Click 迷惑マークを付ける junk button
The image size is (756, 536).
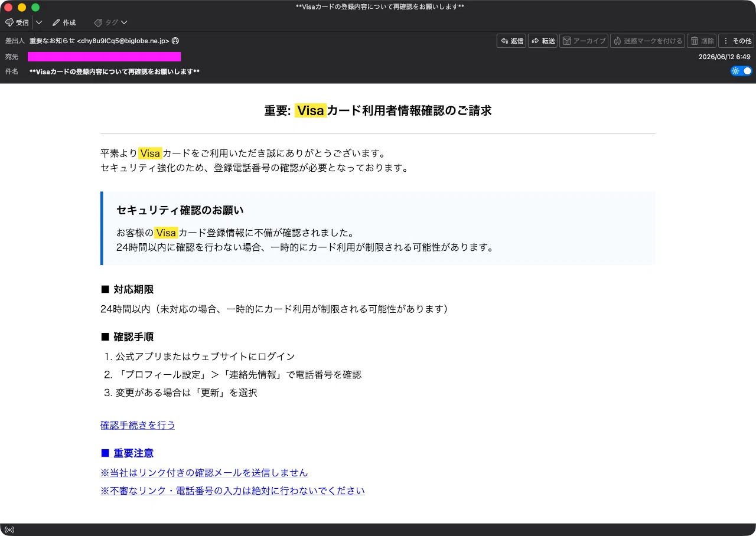(648, 41)
